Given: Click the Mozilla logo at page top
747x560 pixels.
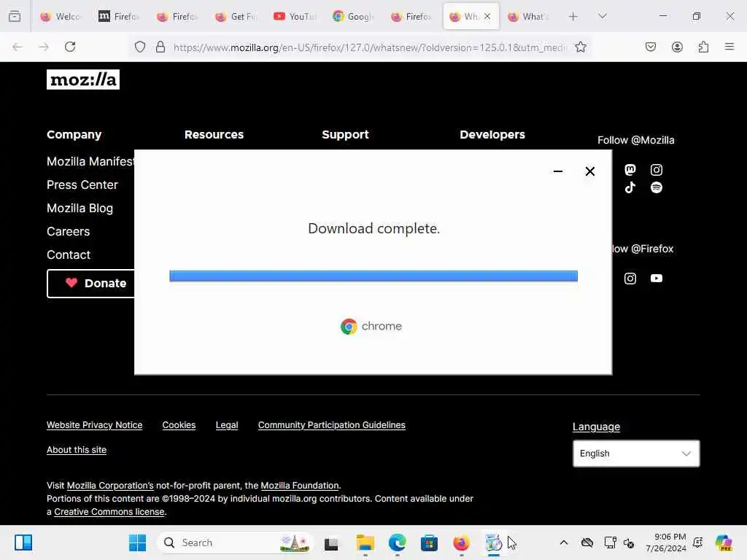Looking at the screenshot, I should [x=83, y=79].
